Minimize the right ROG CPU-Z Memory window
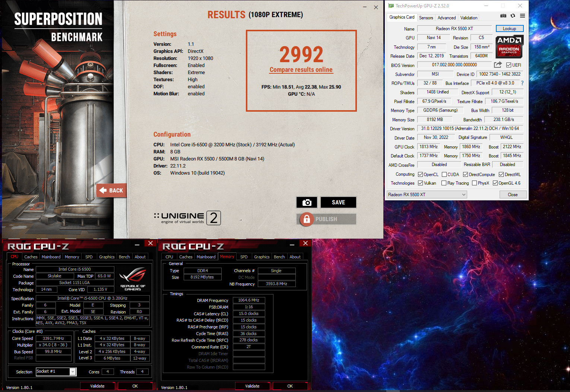This screenshot has width=570, height=392. tap(292, 244)
